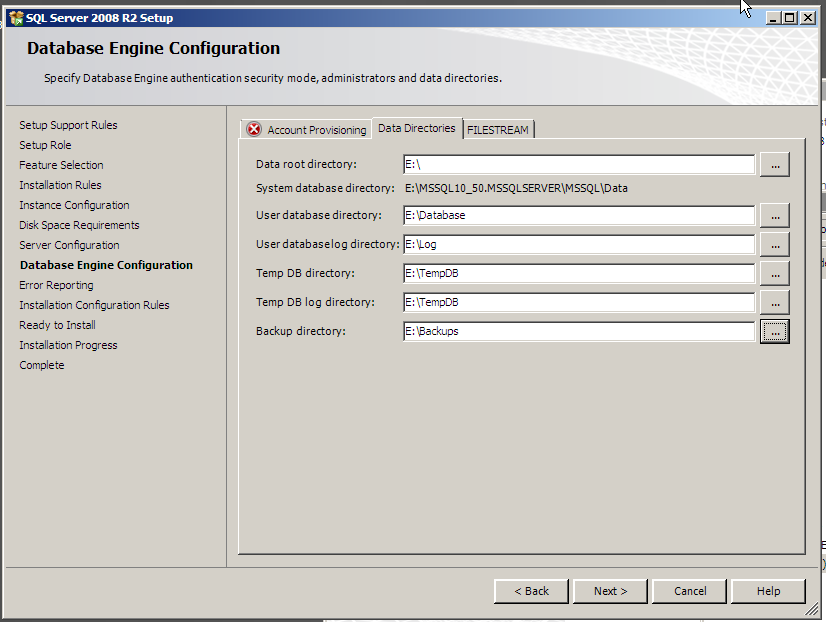Select the Server Configuration step

70,245
